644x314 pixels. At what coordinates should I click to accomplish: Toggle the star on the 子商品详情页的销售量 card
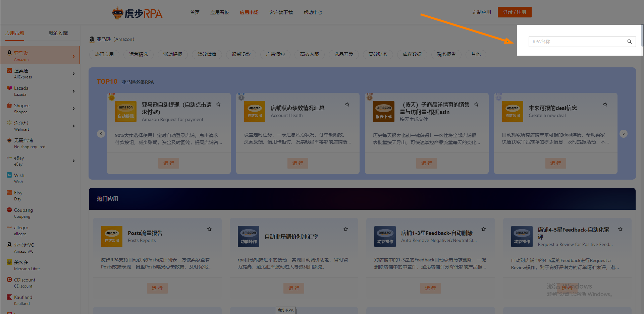tap(476, 105)
